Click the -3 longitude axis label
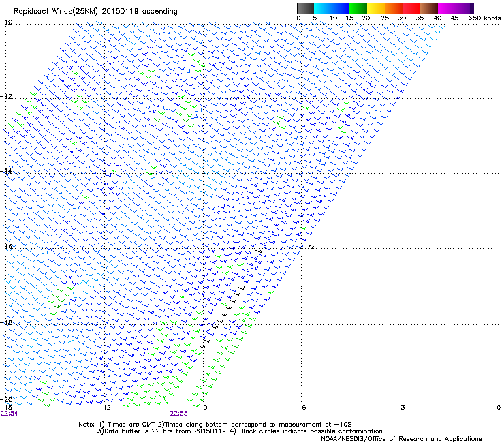 [400, 408]
